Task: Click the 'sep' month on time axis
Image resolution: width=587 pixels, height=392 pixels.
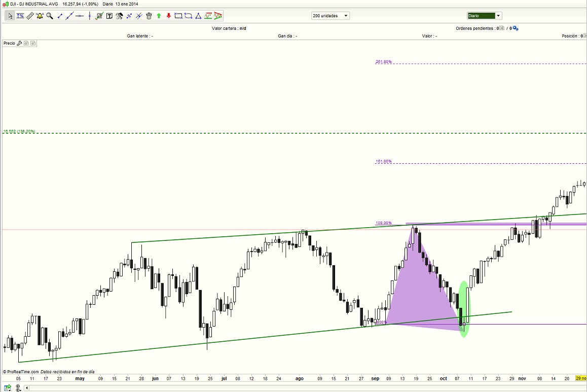Action: [x=375, y=378]
